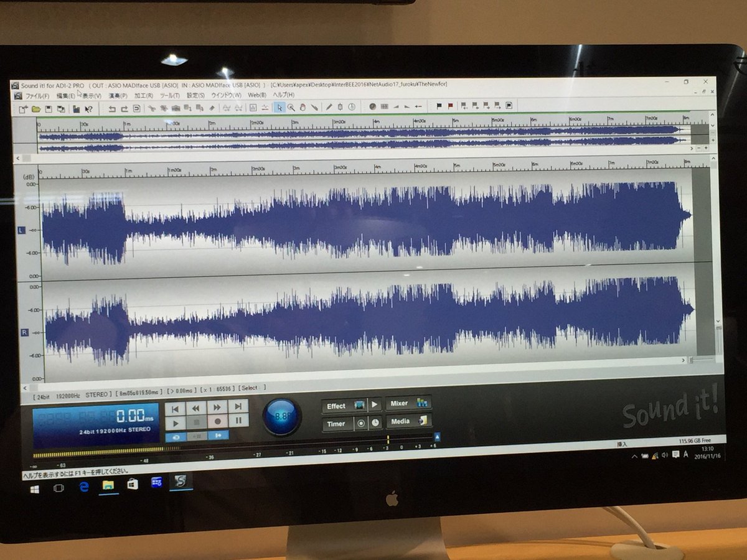Open the ヘルプ(H) menu
This screenshot has width=747, height=560.
[x=283, y=95]
